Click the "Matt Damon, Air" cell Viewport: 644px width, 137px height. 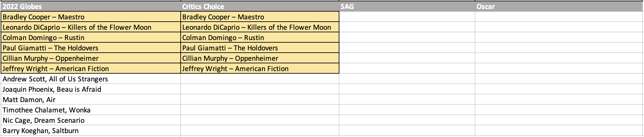90,100
